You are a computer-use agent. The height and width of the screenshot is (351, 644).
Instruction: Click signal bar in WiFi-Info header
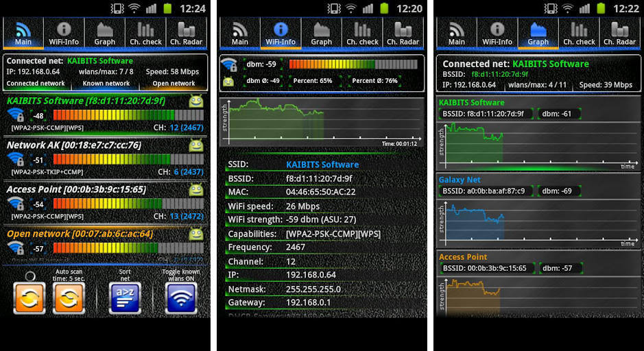pyautogui.click(x=353, y=64)
